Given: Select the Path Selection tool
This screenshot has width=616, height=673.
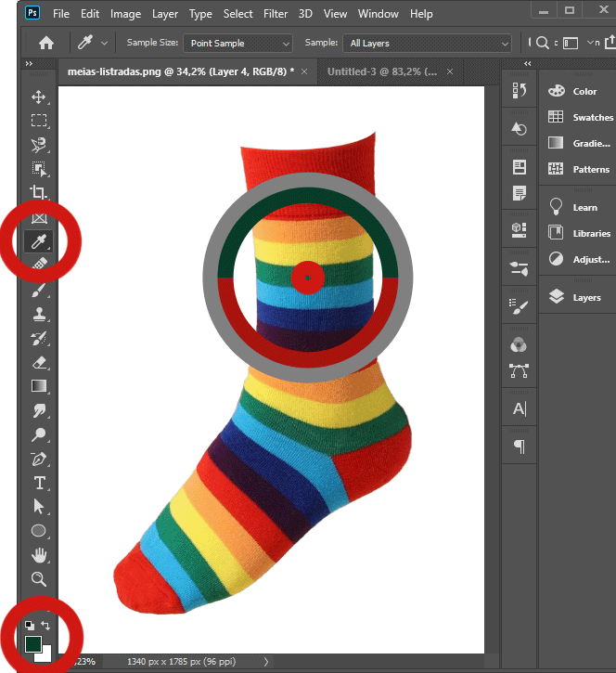Looking at the screenshot, I should (39, 507).
